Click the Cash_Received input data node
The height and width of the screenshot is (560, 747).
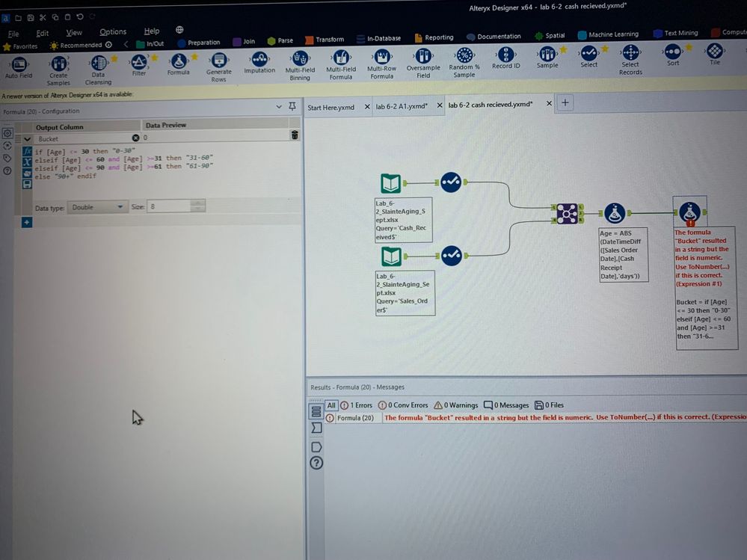390,183
